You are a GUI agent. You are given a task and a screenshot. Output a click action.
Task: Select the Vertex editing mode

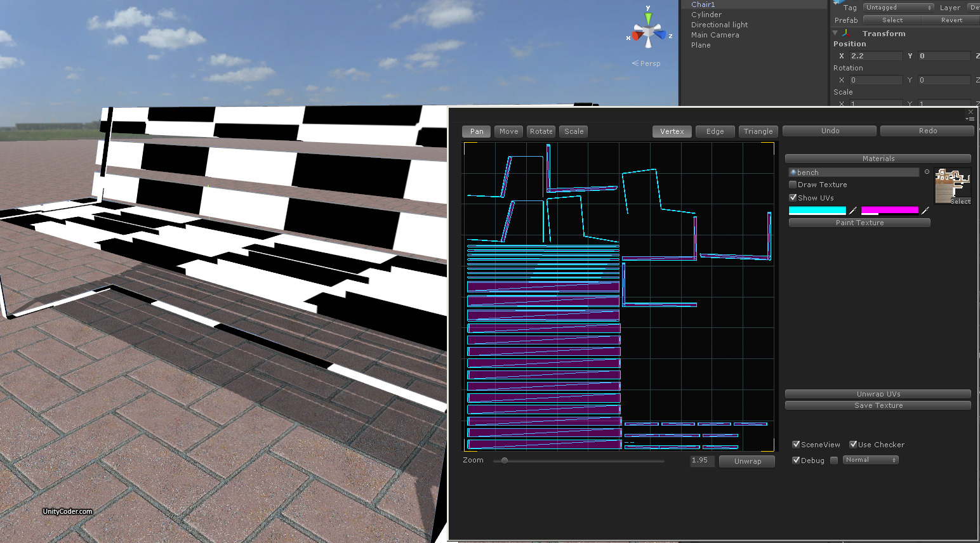(x=672, y=131)
